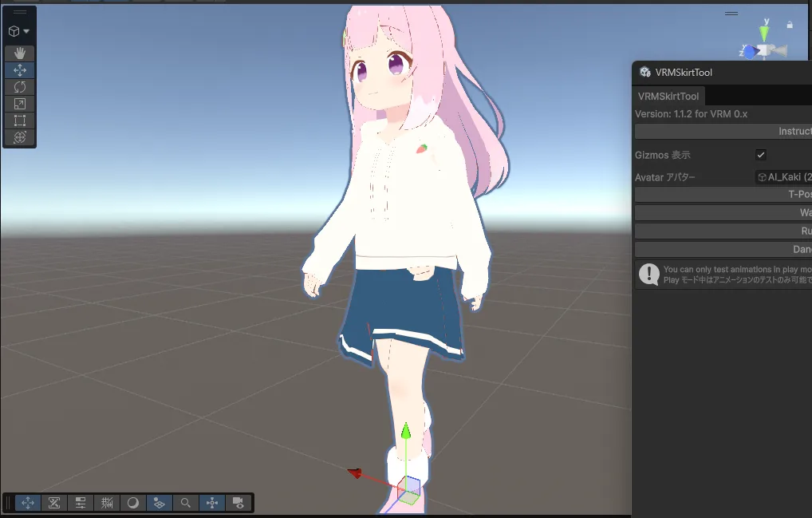Click the center cube of orientation gizmo
Image resolution: width=812 pixels, height=518 pixels.
click(763, 50)
